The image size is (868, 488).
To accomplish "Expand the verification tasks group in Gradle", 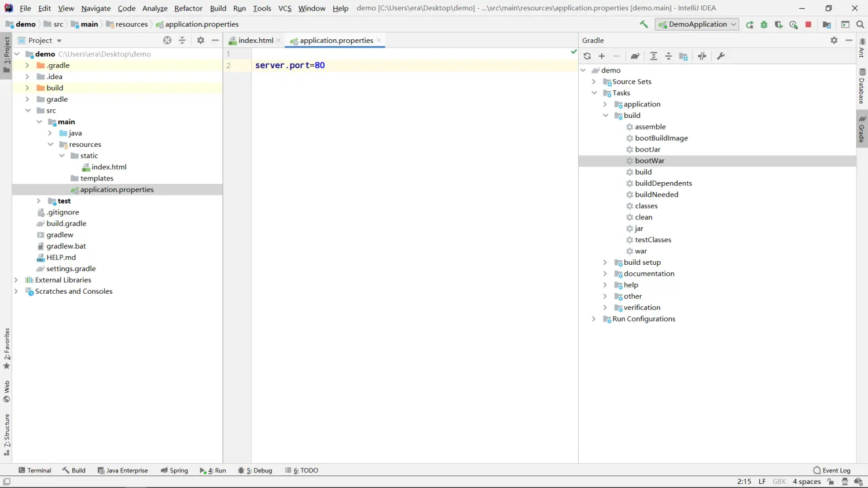I will [x=605, y=308].
